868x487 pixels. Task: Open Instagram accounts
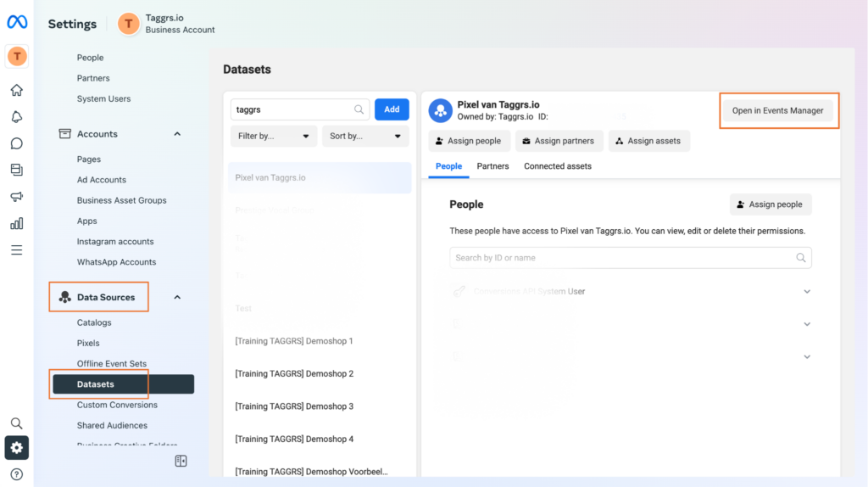pos(115,242)
